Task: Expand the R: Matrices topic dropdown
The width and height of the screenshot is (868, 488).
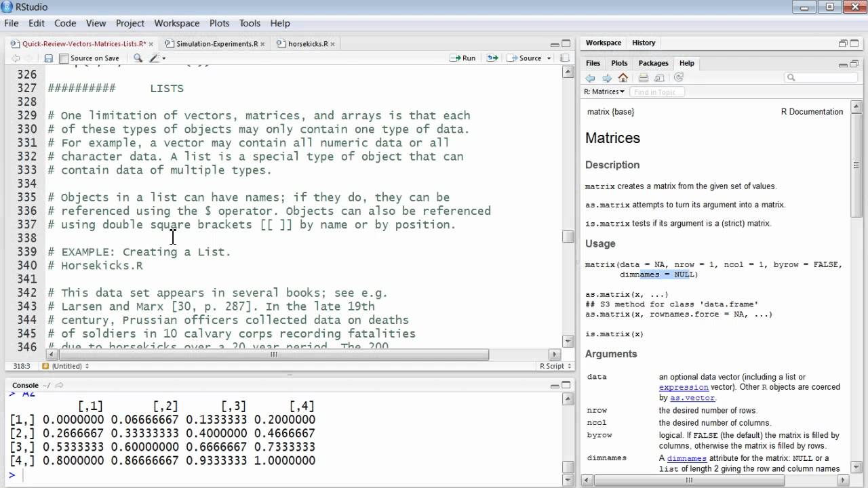Action: (604, 91)
